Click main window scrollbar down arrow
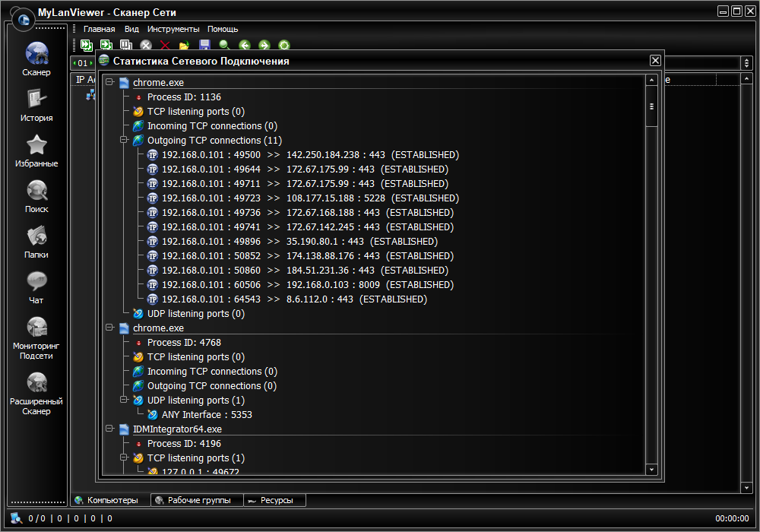This screenshot has width=760, height=532. click(x=746, y=487)
